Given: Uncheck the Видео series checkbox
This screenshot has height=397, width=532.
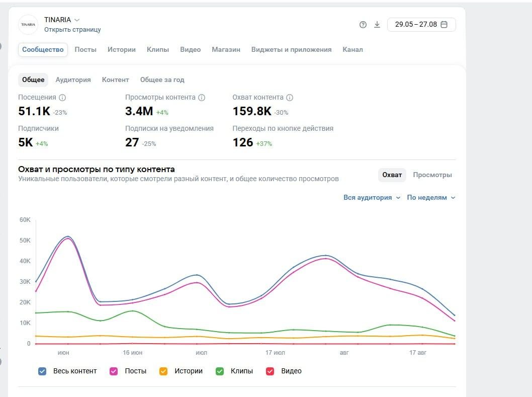Looking at the screenshot, I should pos(270,371).
